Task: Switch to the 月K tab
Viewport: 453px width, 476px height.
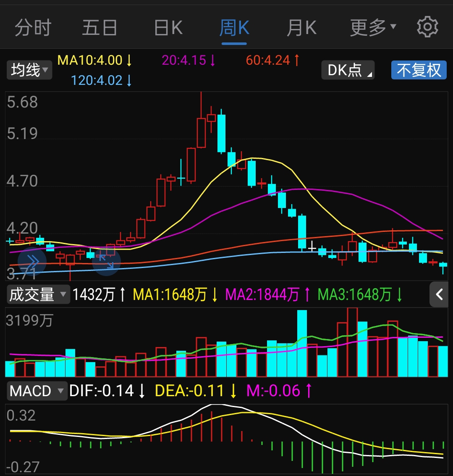Action: (x=301, y=28)
